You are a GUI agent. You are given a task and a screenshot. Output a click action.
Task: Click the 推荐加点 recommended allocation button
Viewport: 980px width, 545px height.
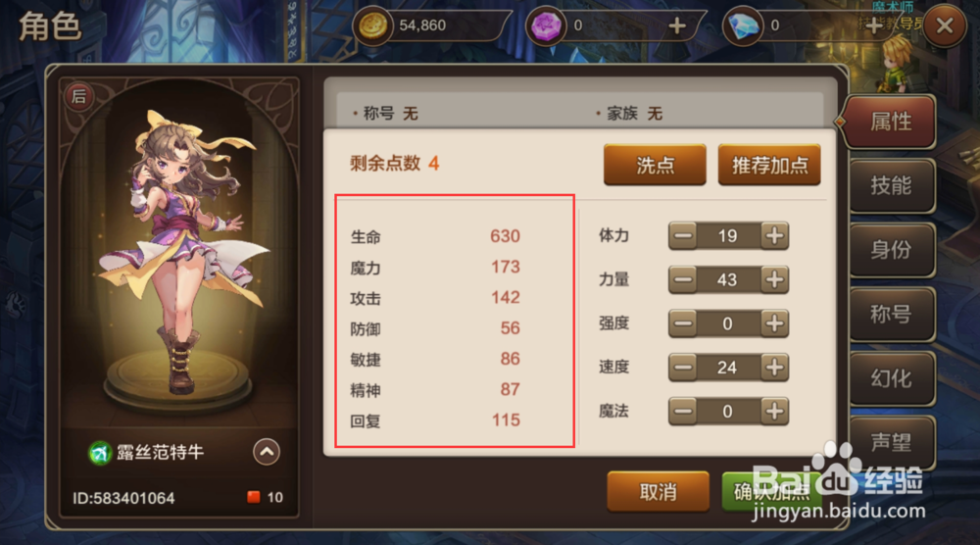pyautogui.click(x=769, y=165)
